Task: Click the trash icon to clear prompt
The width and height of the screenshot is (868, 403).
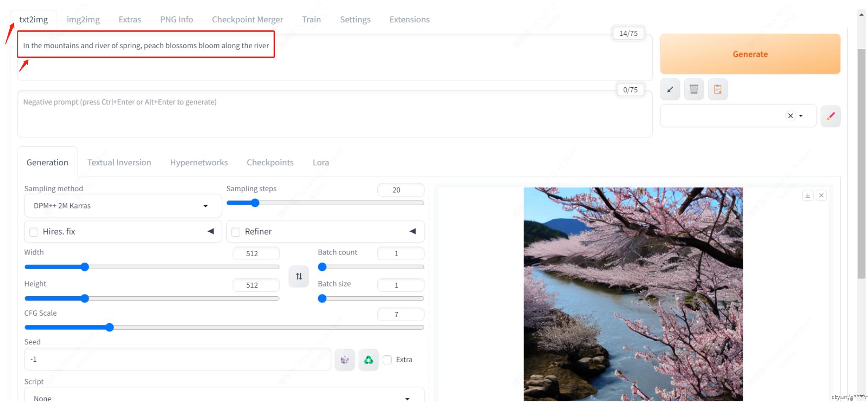Action: click(x=693, y=89)
